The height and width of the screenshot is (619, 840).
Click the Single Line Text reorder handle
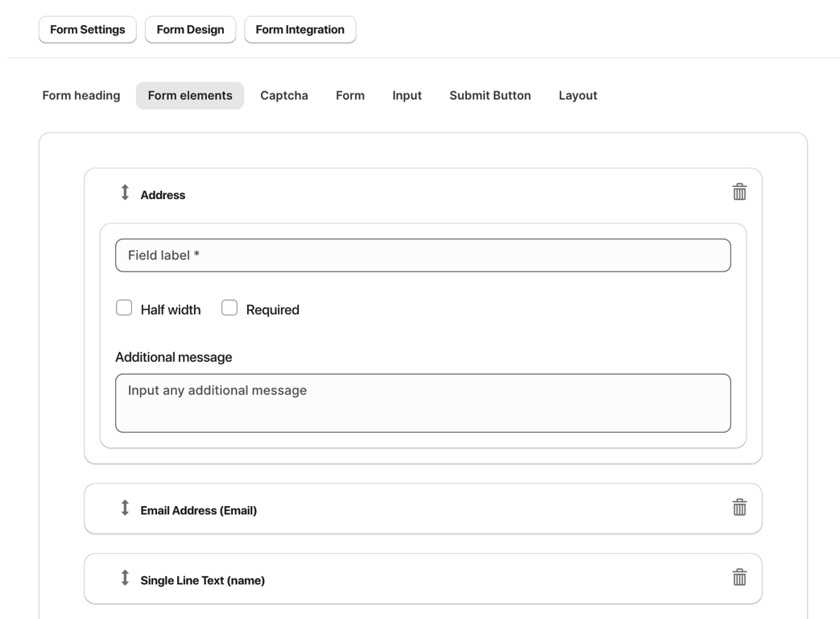(x=125, y=578)
